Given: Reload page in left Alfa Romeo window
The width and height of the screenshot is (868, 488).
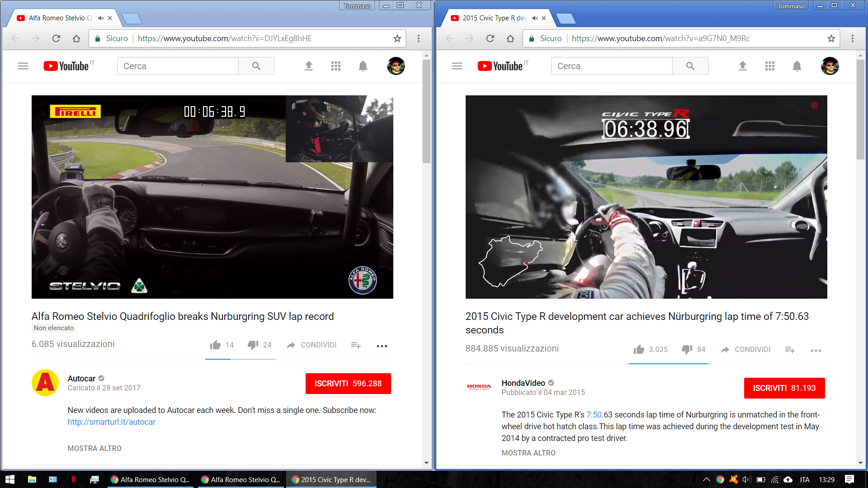Looking at the screenshot, I should pyautogui.click(x=56, y=38).
